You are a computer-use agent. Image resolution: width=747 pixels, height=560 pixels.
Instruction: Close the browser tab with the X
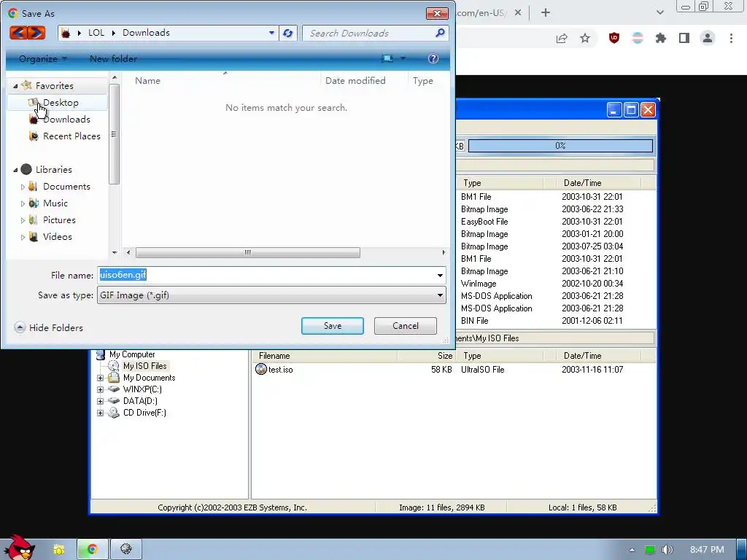click(518, 13)
